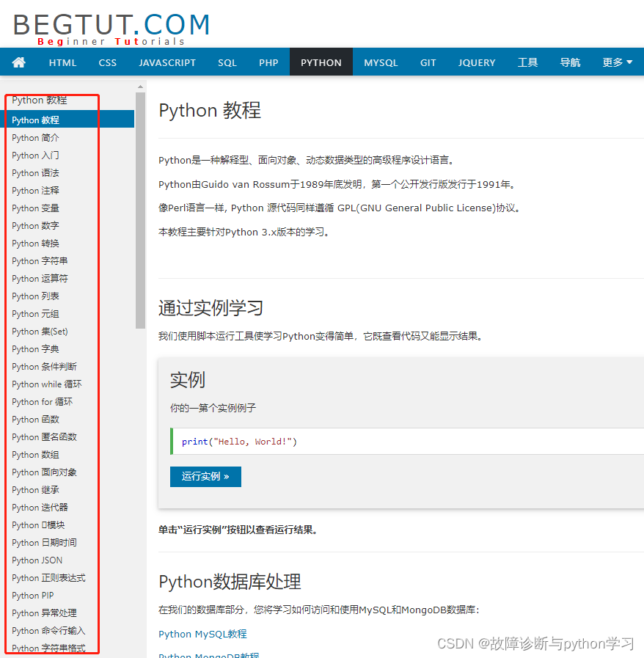Open the Python MySQL教程 link
Viewport: 644px width, 658px height.
click(202, 633)
